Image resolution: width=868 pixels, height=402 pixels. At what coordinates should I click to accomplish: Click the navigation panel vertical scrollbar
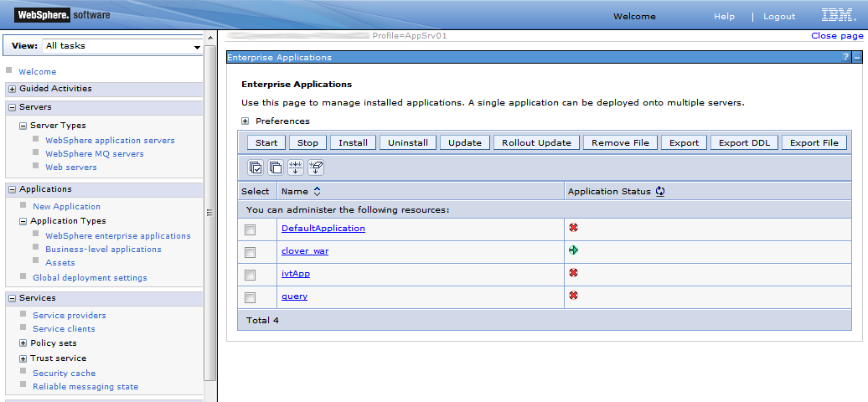pos(210,214)
